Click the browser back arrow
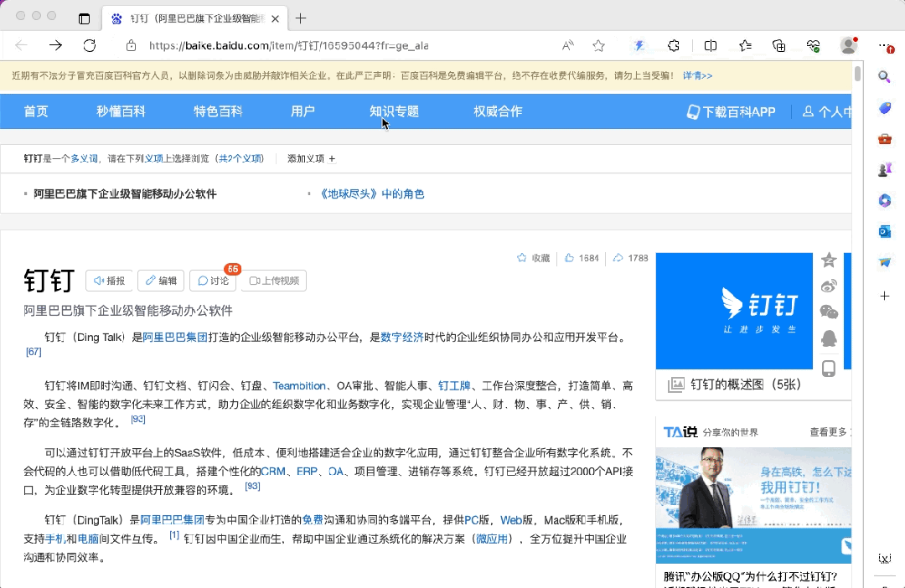The height and width of the screenshot is (588, 905). coord(21,45)
